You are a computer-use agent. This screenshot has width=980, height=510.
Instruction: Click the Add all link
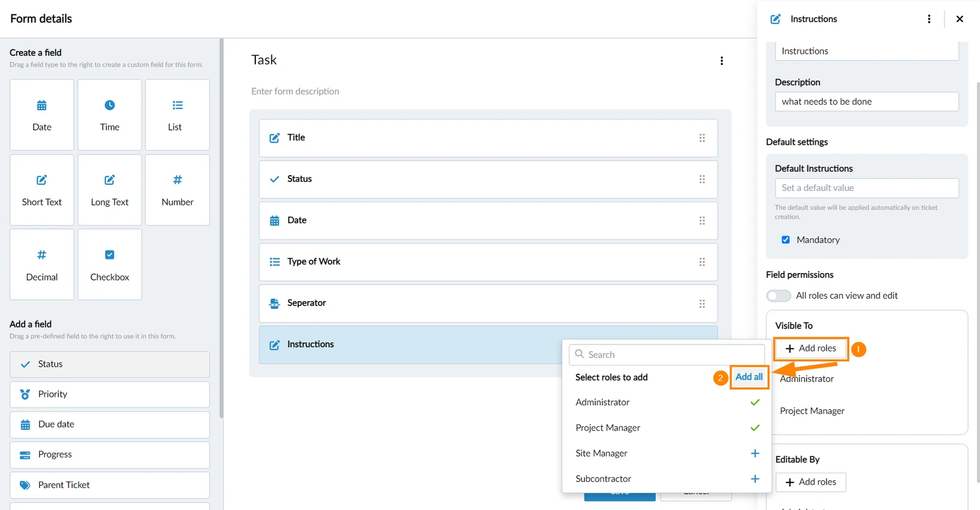(749, 377)
